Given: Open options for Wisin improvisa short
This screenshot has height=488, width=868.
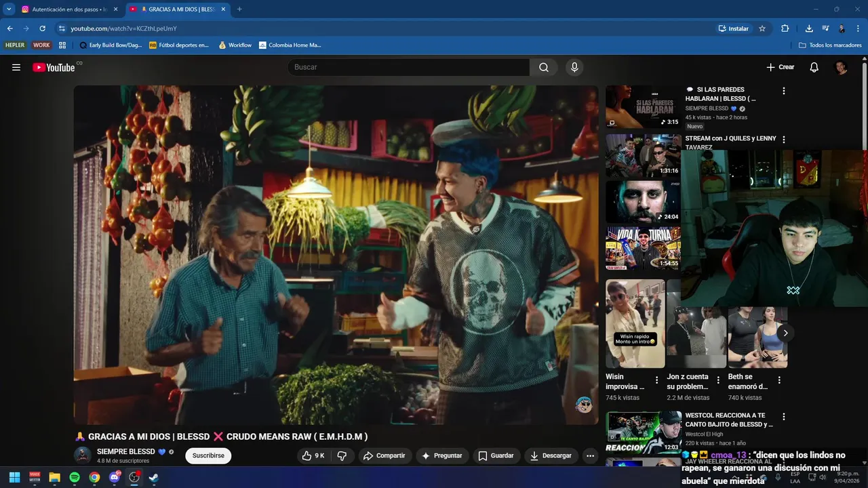Looking at the screenshot, I should coord(656,381).
